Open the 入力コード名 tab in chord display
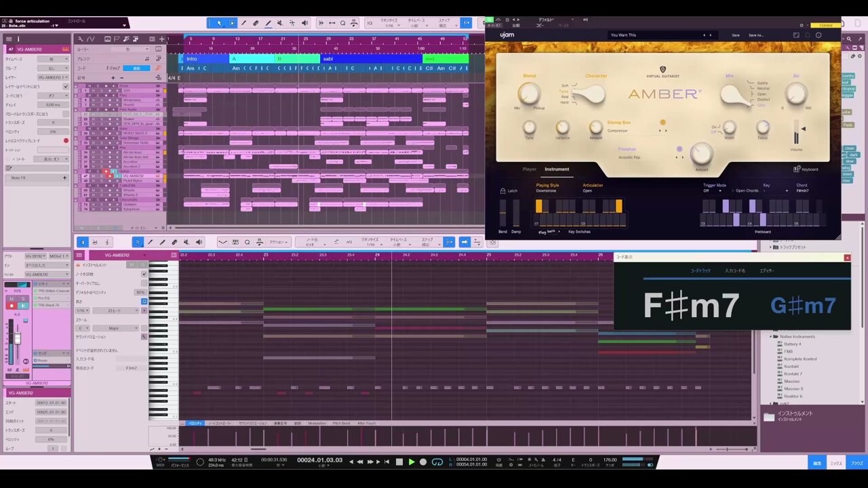 tap(735, 270)
